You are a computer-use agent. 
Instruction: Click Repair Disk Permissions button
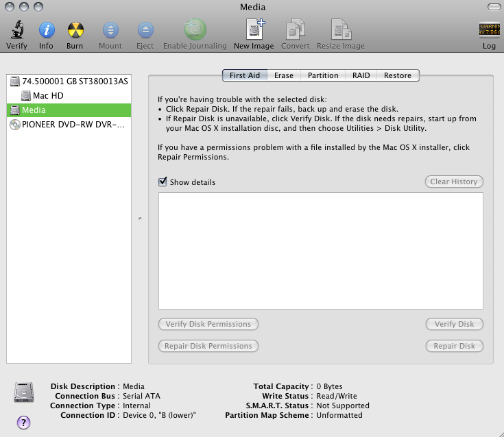coord(208,346)
